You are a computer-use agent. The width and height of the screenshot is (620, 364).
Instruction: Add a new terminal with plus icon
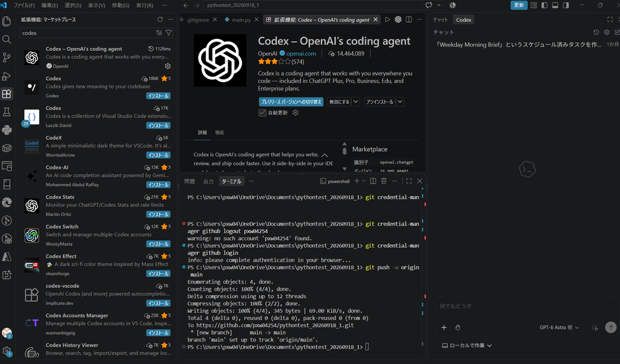coord(357,181)
